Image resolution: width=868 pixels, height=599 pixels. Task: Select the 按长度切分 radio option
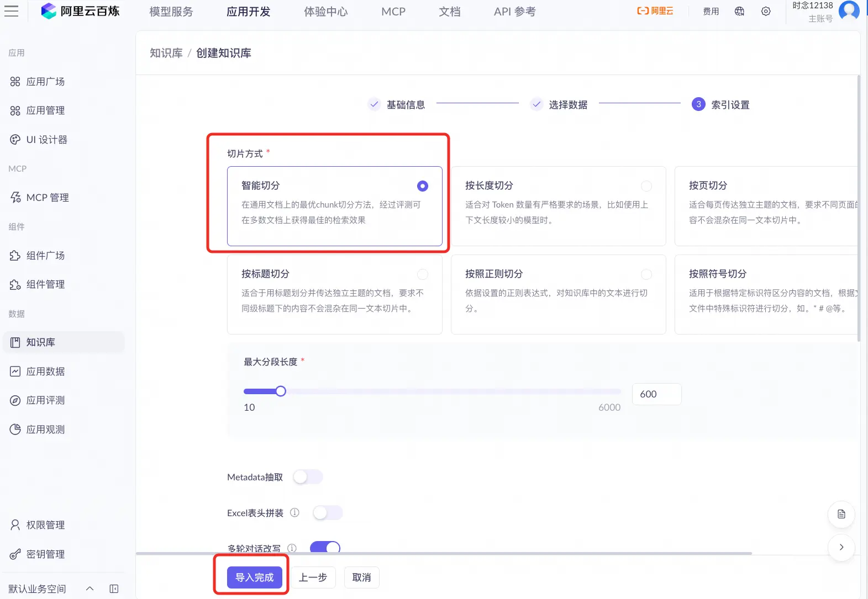tap(646, 186)
